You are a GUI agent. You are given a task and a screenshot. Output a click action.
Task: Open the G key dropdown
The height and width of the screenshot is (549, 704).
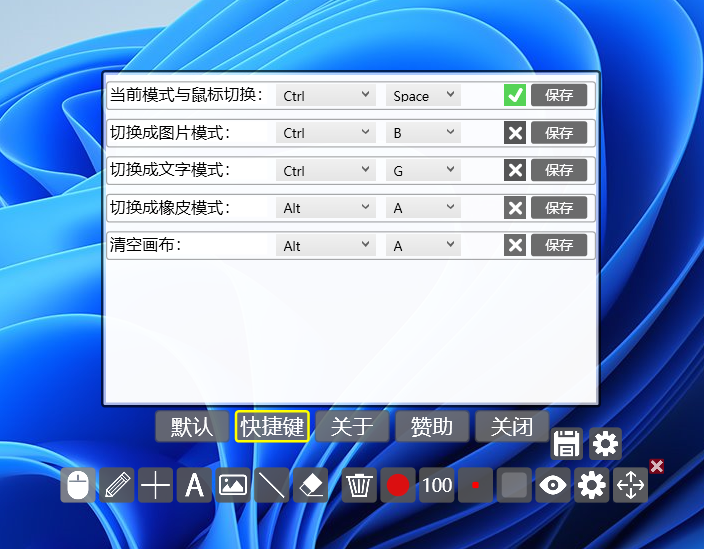[x=423, y=170]
